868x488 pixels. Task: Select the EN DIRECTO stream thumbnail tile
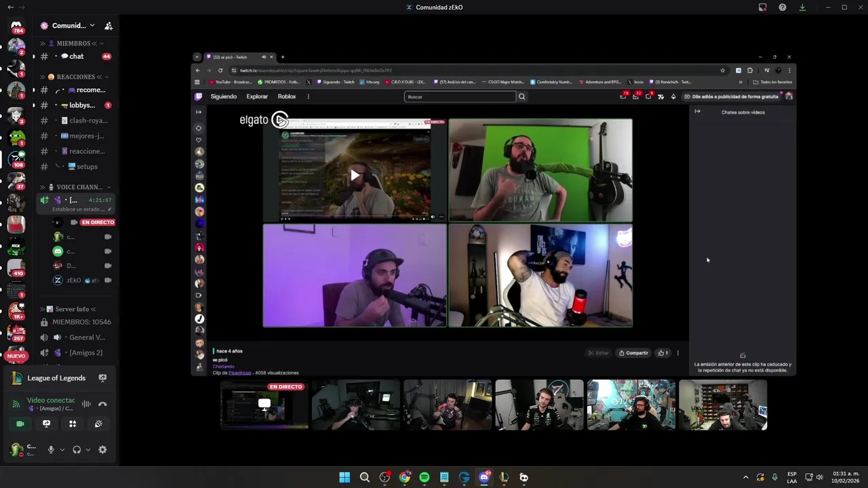click(264, 405)
